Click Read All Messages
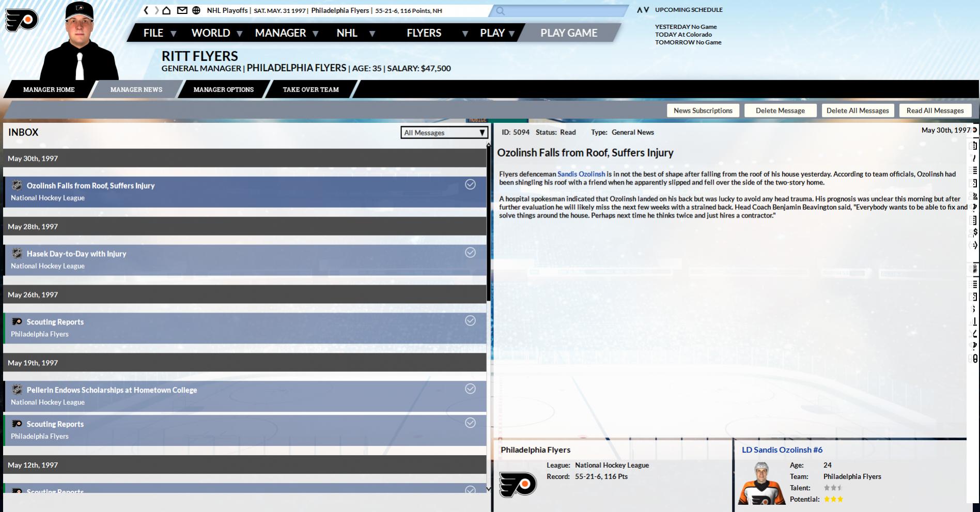 click(x=935, y=111)
